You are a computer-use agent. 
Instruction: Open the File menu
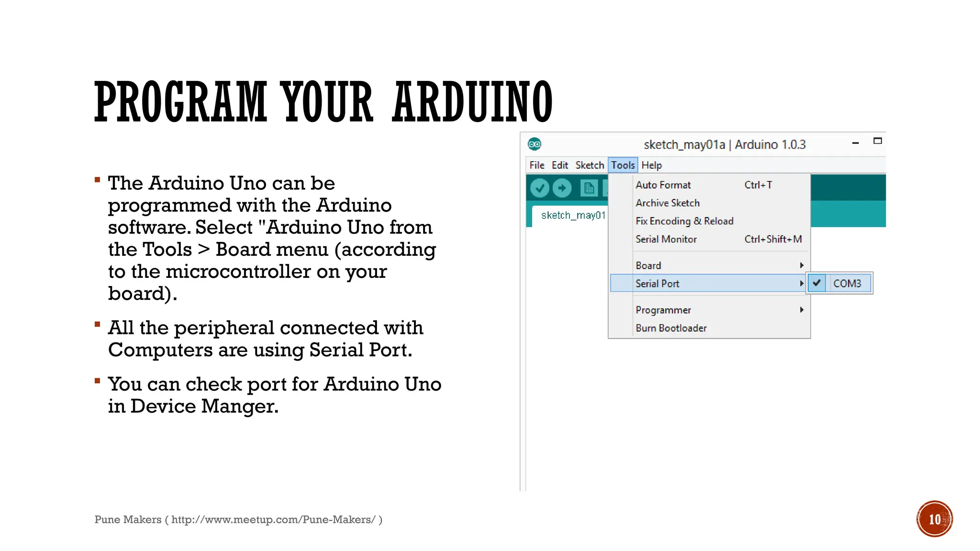click(x=536, y=165)
